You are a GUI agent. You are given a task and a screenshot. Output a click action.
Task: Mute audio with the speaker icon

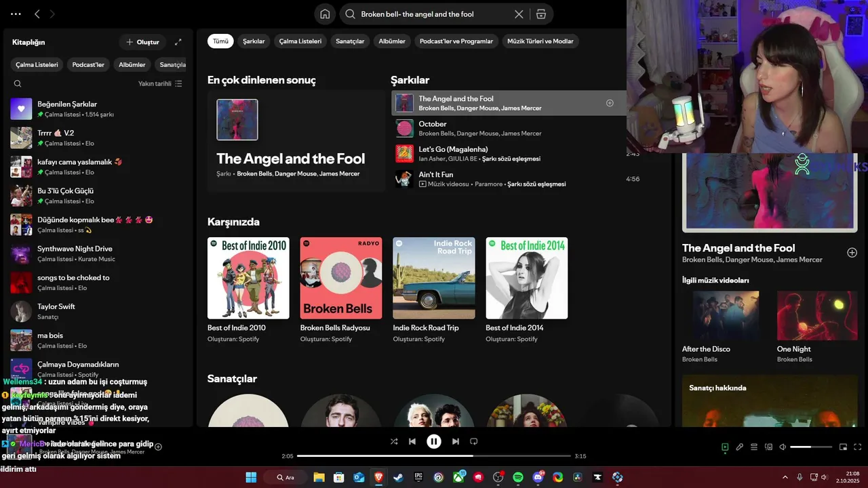783,447
